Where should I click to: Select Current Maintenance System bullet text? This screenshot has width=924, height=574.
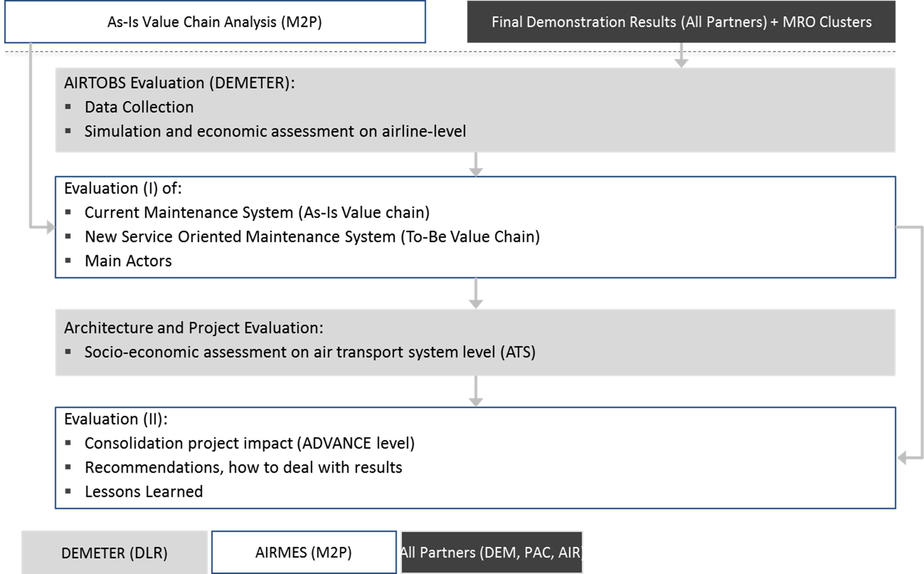click(x=257, y=213)
